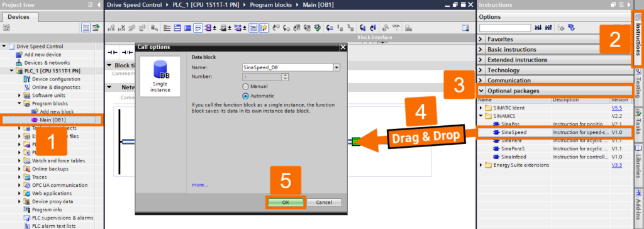Click the project tree network view icon
The height and width of the screenshot is (229, 644).
[96, 28]
